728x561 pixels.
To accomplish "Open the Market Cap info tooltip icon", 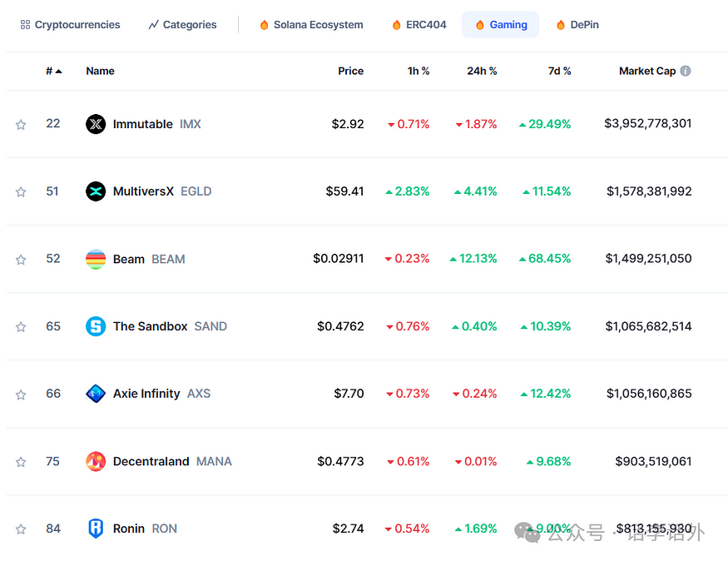I will point(685,71).
